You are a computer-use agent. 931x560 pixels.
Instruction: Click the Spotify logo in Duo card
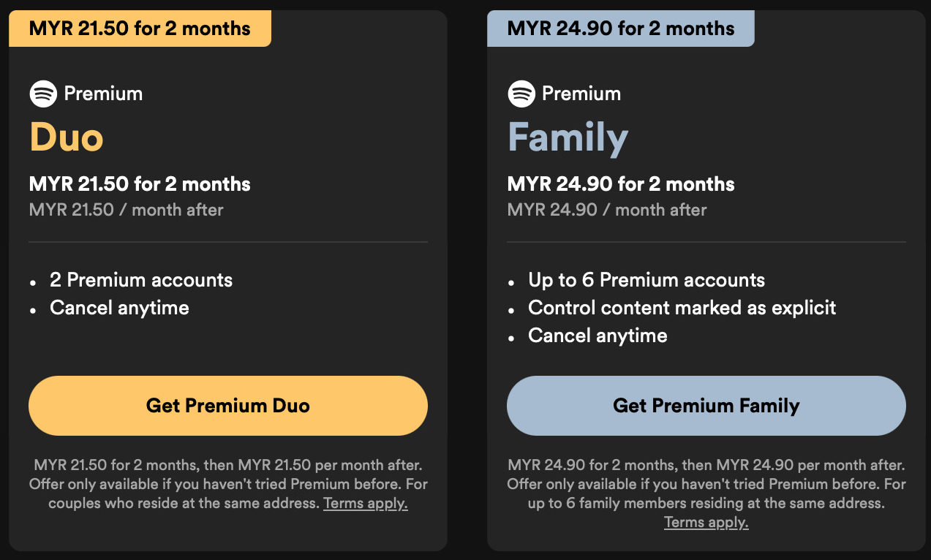click(43, 94)
